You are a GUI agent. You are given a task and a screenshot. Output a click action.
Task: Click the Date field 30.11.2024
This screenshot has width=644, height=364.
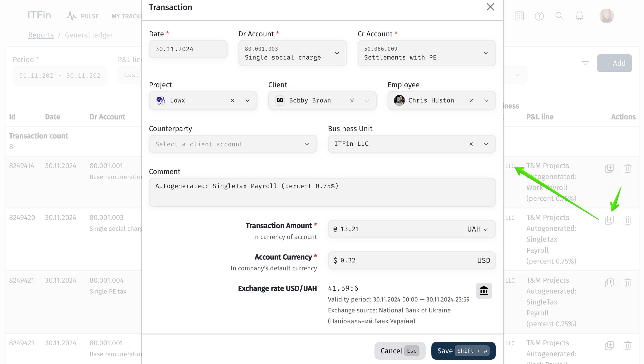pyautogui.click(x=188, y=49)
